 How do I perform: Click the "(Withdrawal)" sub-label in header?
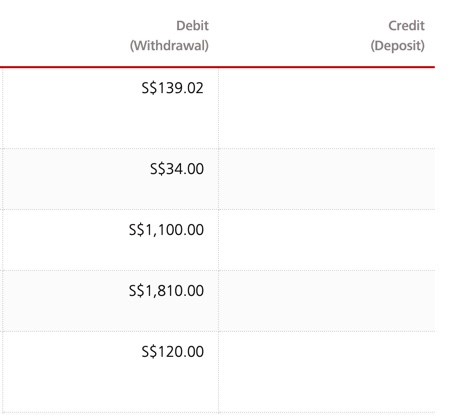(169, 46)
